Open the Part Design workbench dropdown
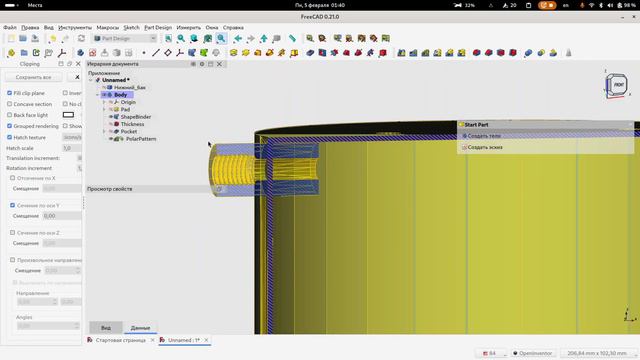The height and width of the screenshot is (360, 640). (x=125, y=38)
